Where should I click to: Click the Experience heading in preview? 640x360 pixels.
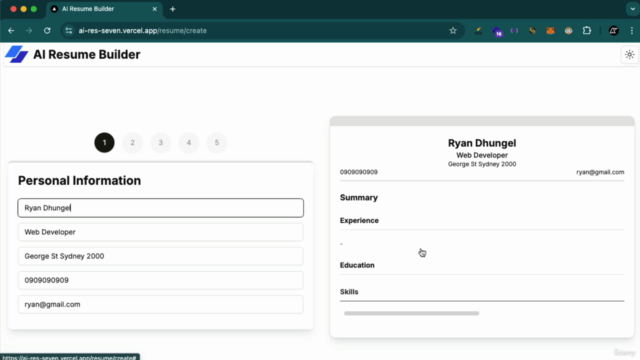click(x=359, y=220)
